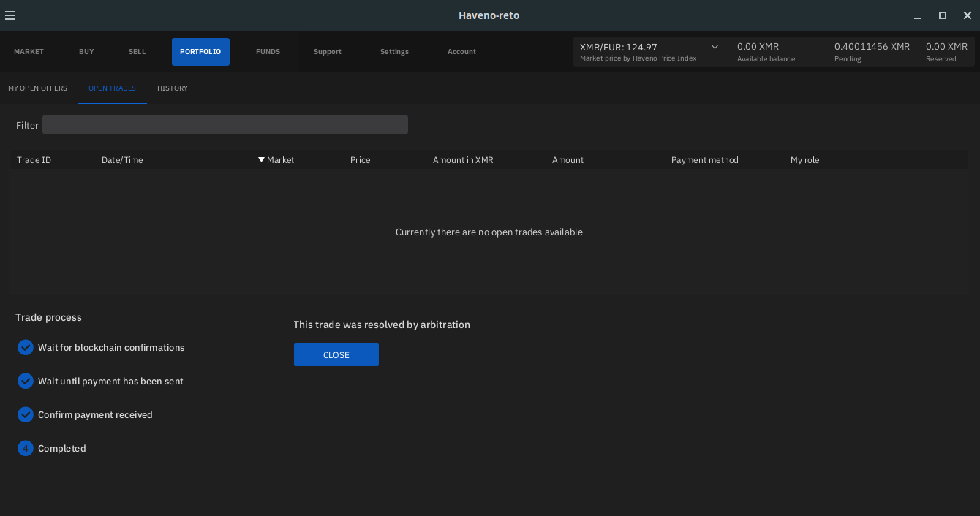Open the BUY section
980x516 pixels.
click(86, 52)
